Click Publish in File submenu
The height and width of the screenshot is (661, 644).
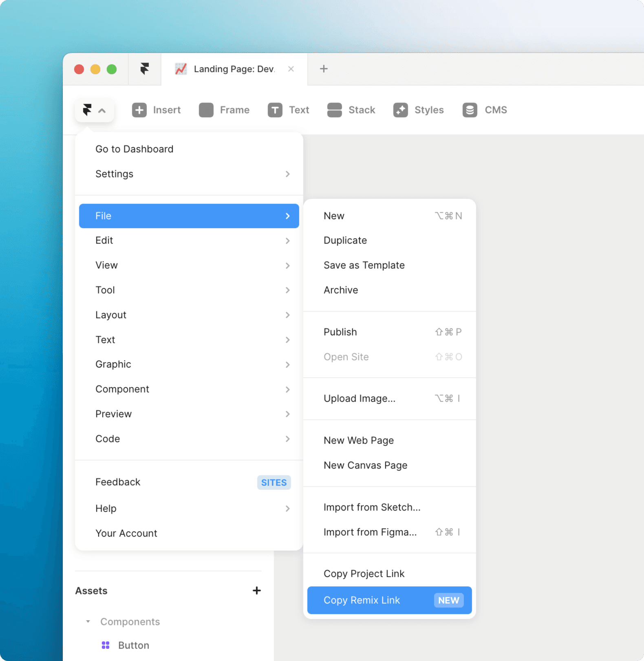point(390,332)
